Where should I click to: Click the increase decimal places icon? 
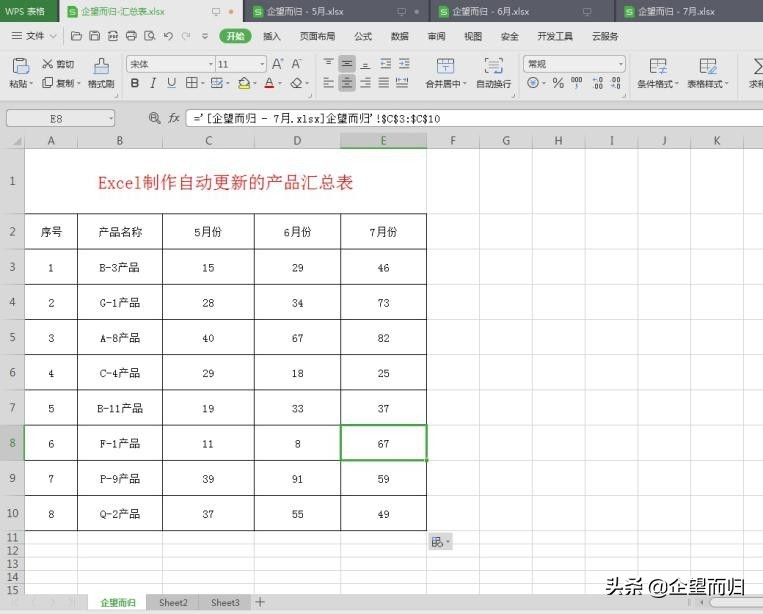[598, 83]
